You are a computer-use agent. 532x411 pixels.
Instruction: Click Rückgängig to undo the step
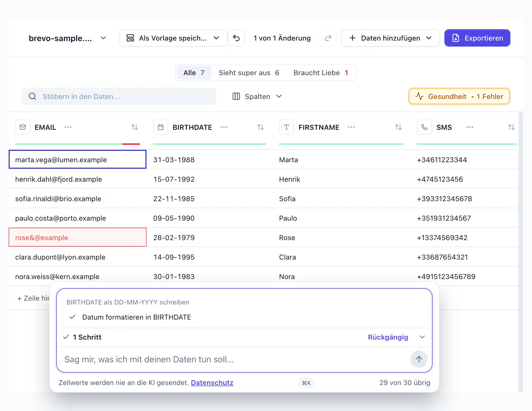[388, 337]
